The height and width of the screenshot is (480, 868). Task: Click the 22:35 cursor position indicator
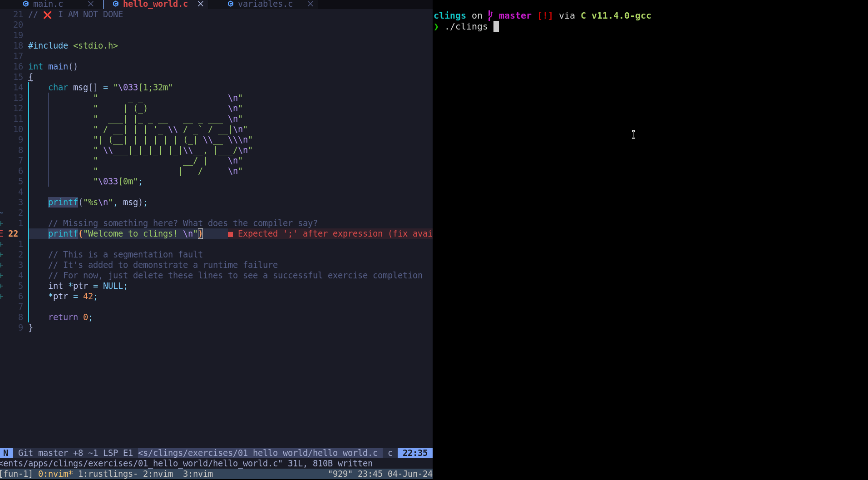(x=415, y=453)
